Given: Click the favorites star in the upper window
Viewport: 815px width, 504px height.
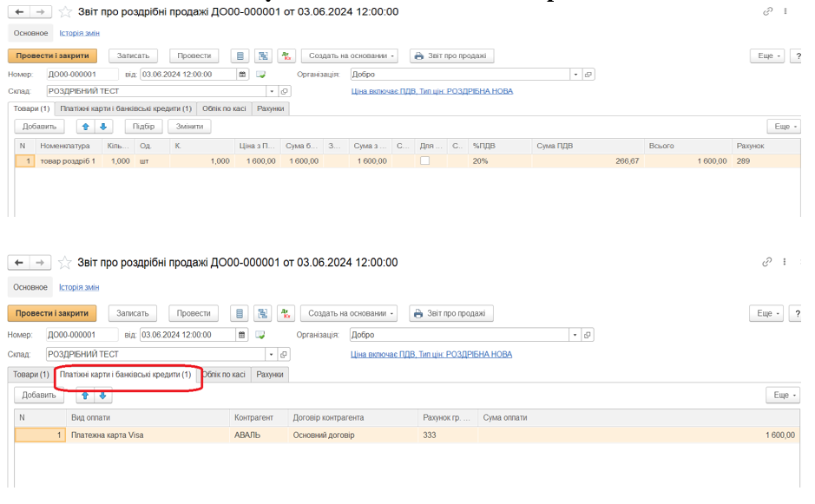Looking at the screenshot, I should (x=64, y=12).
